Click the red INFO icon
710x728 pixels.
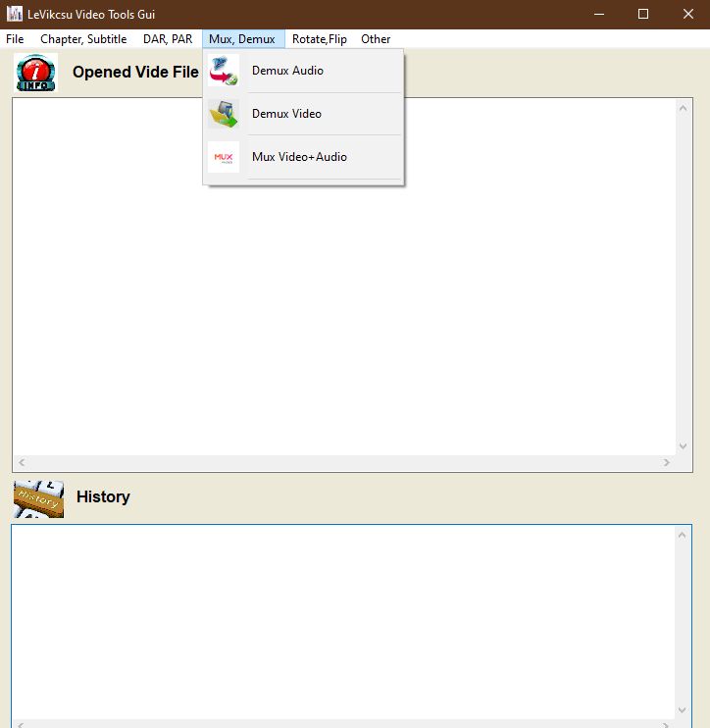35,73
